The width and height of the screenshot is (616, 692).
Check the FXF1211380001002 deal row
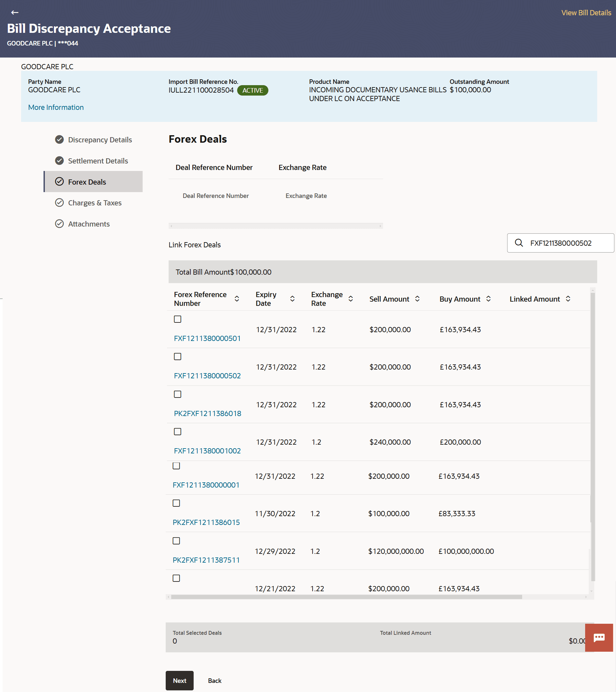click(x=177, y=432)
